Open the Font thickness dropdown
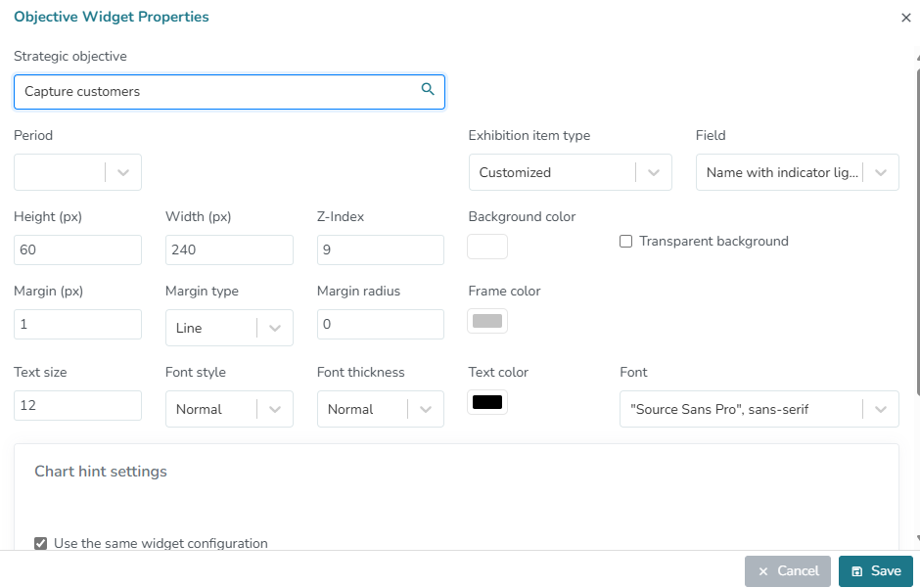Viewport: 920px width, 588px height. click(426, 409)
